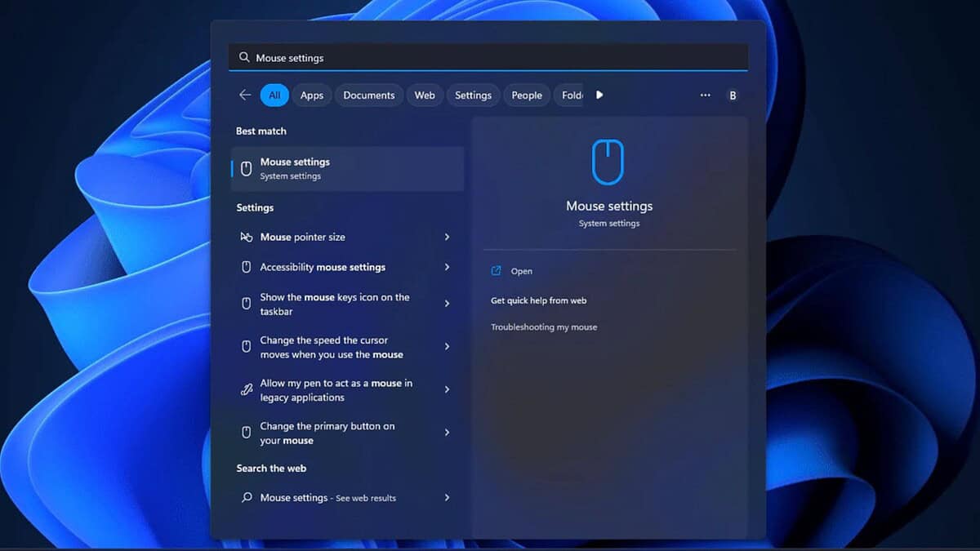Select the Mouse pointer size result icon
The width and height of the screenshot is (980, 551).
pyautogui.click(x=246, y=237)
